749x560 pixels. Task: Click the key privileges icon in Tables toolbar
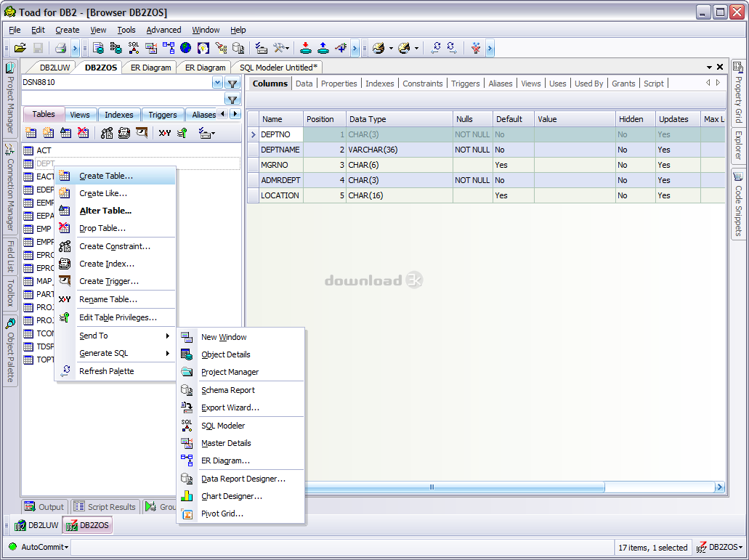point(182,133)
